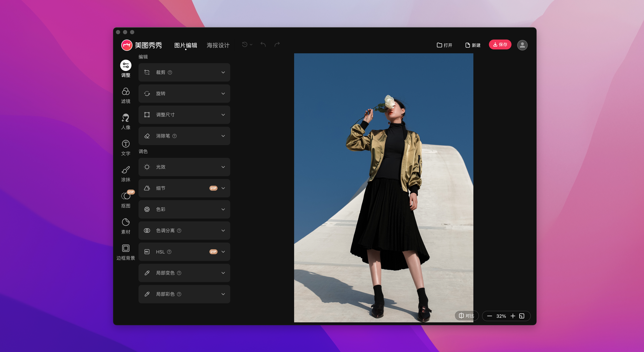Switch to the 海报设计 tab

pyautogui.click(x=218, y=45)
